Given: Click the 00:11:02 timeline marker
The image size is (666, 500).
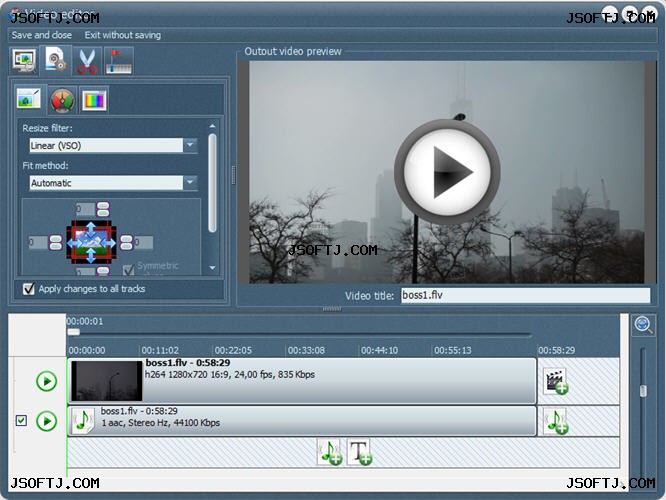Looking at the screenshot, I should click(x=160, y=350).
